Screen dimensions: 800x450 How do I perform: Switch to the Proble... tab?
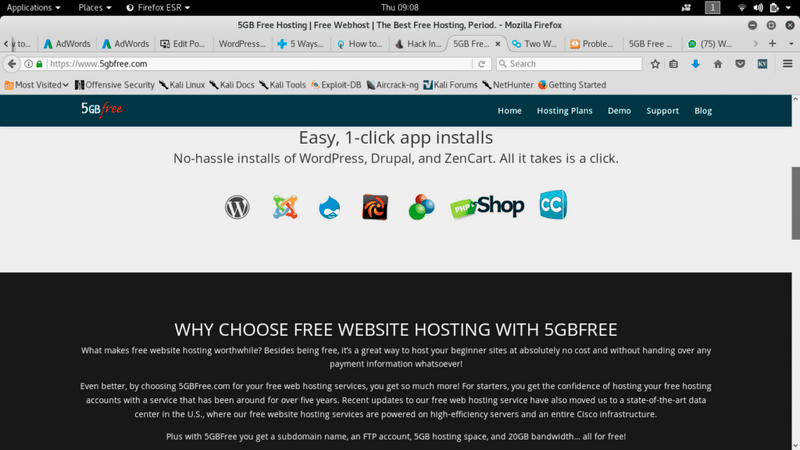coord(592,44)
